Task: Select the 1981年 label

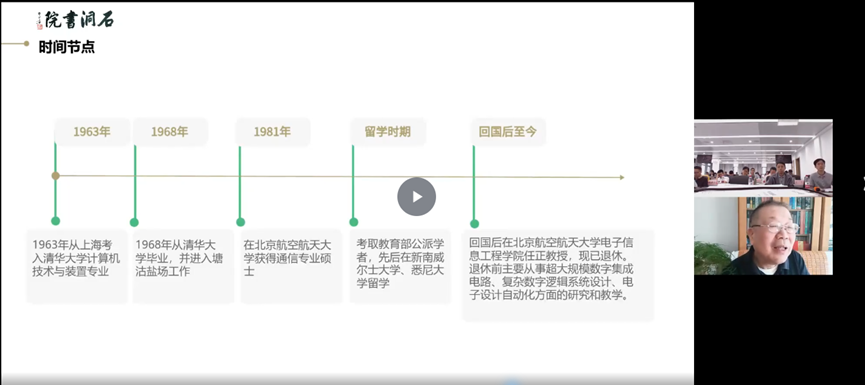Action: tap(273, 132)
